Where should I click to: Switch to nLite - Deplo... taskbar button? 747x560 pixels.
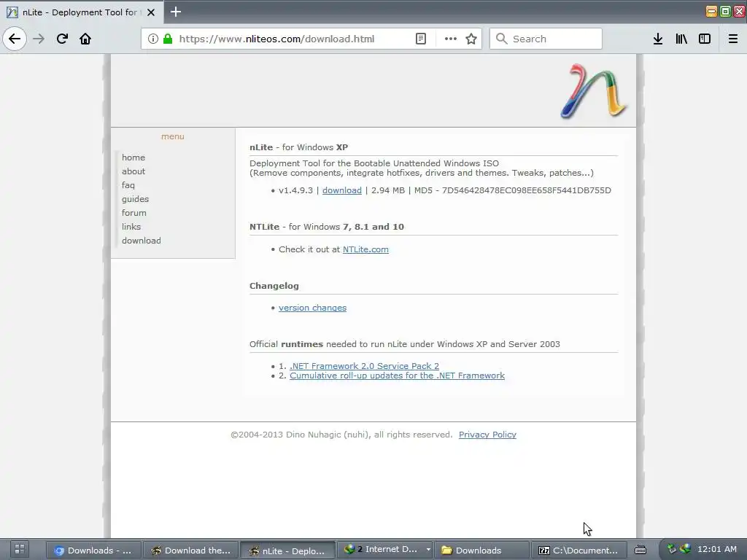(x=287, y=551)
